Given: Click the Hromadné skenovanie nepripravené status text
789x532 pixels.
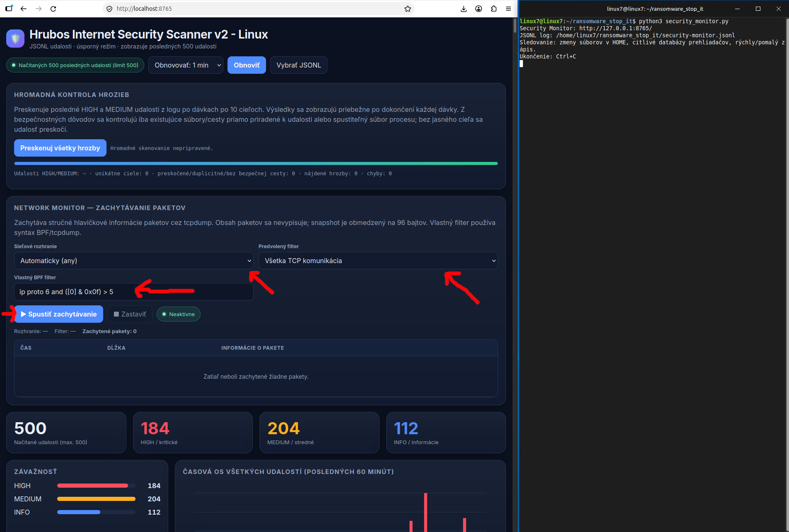Looking at the screenshot, I should coord(162,148).
